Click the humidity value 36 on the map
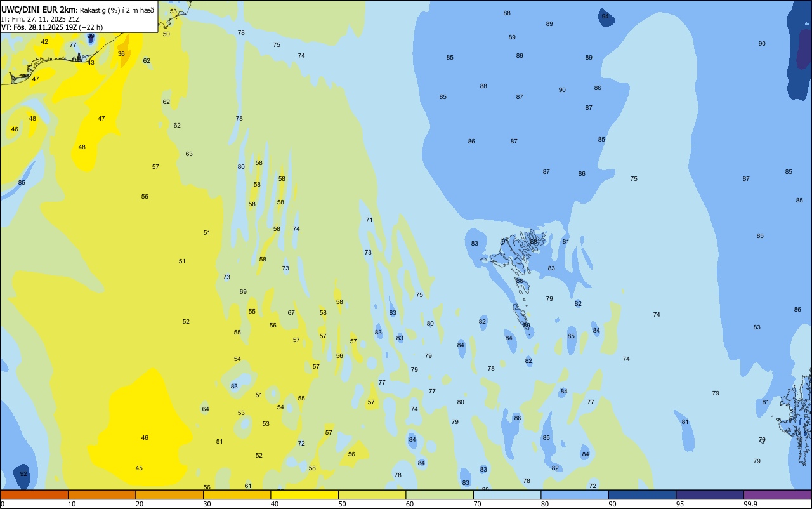This screenshot has width=812, height=509. click(x=121, y=54)
